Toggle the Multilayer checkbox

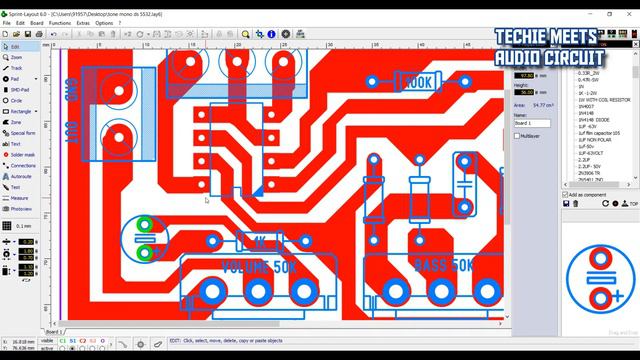pos(517,136)
